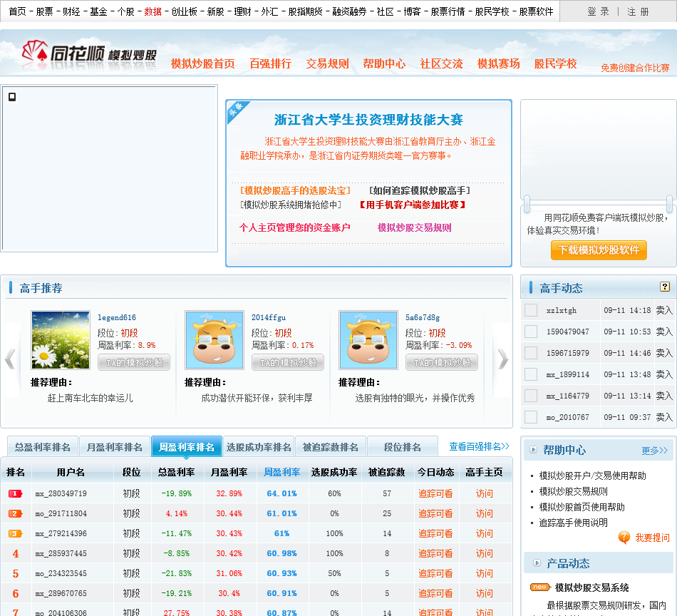Tick the checkbox next to xzlxtgh

point(531,310)
